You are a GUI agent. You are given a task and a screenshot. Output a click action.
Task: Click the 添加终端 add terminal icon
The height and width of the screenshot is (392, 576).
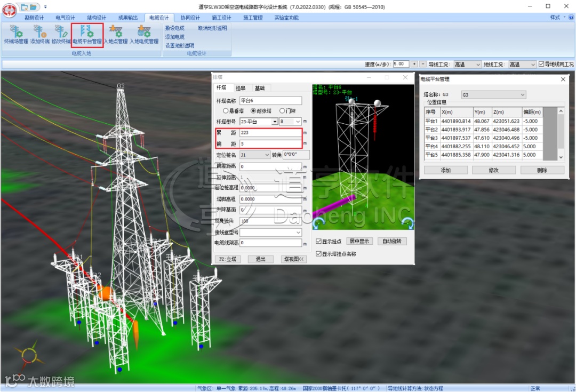tap(40, 34)
